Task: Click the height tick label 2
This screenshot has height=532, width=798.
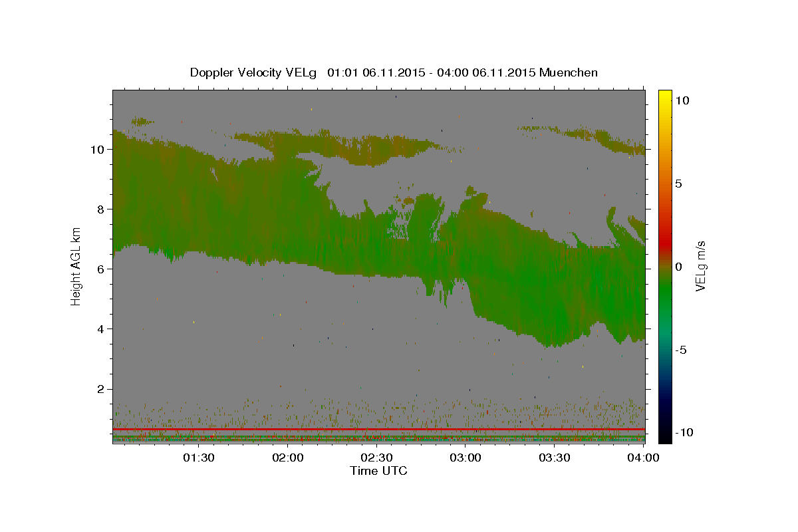Action: (102, 388)
